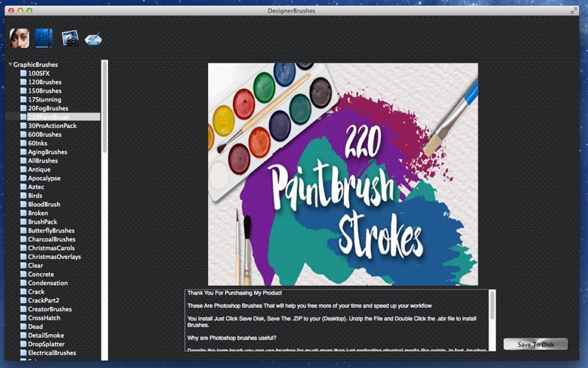This screenshot has width=588, height=368.
Task: Select the GraphicBrushes root label
Action: click(35, 65)
